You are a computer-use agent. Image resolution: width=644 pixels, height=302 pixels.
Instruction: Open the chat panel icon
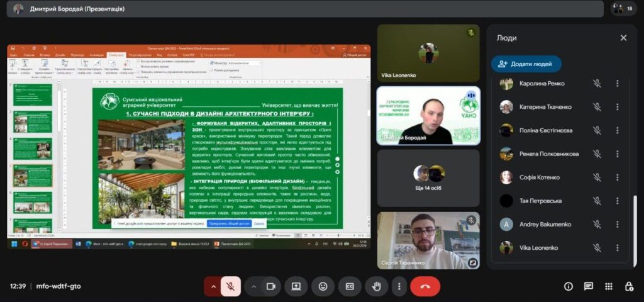tap(589, 286)
